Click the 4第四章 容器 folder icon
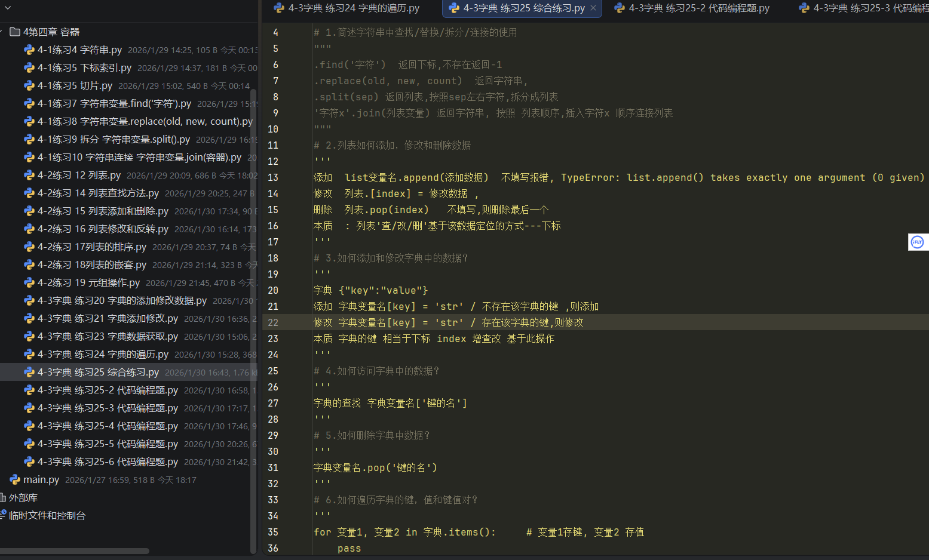 pyautogui.click(x=15, y=32)
